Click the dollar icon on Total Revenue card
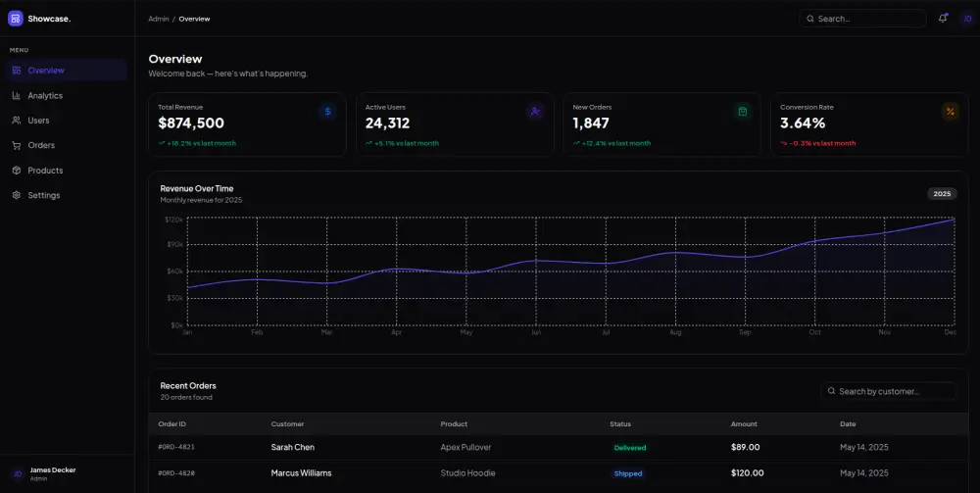The image size is (980, 493). coord(327,111)
